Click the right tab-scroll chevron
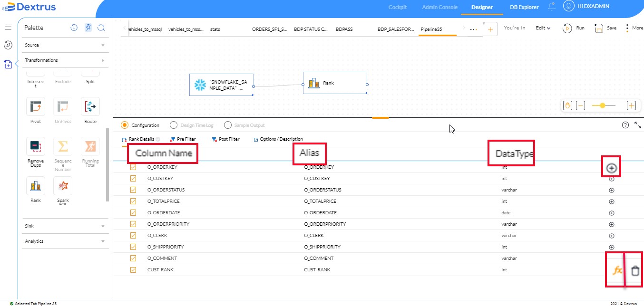644x306 pixels. (x=464, y=28)
